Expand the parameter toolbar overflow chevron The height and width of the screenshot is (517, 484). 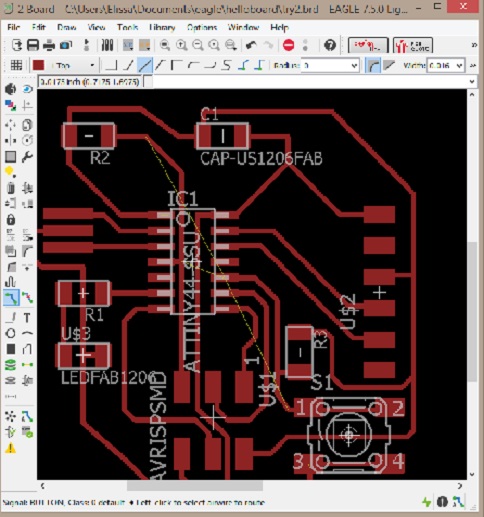click(x=473, y=65)
